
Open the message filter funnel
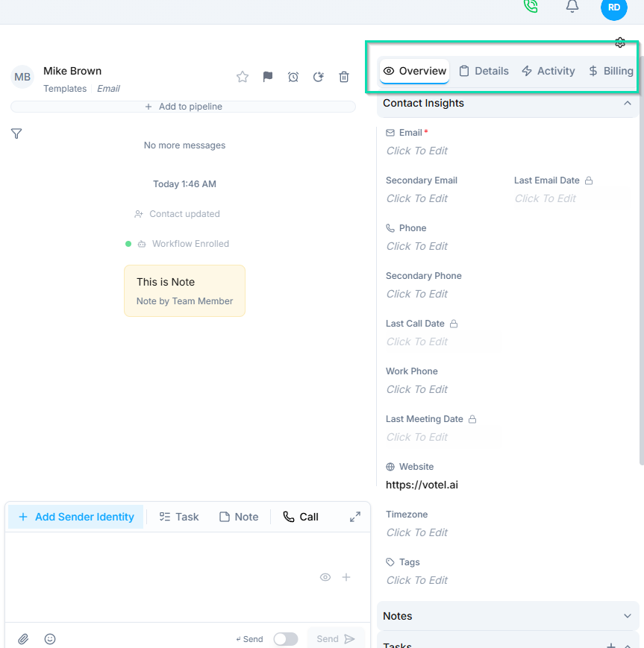[x=16, y=133]
